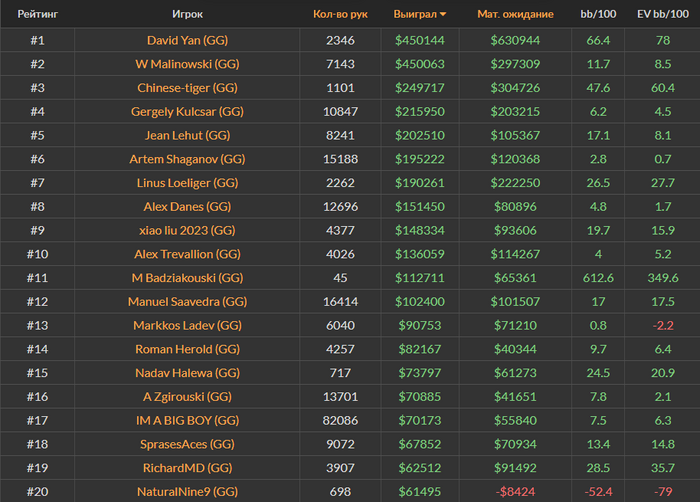Select xiao liu 2023 (GG) player
Image resolution: width=700 pixels, height=502 pixels.
tap(187, 230)
